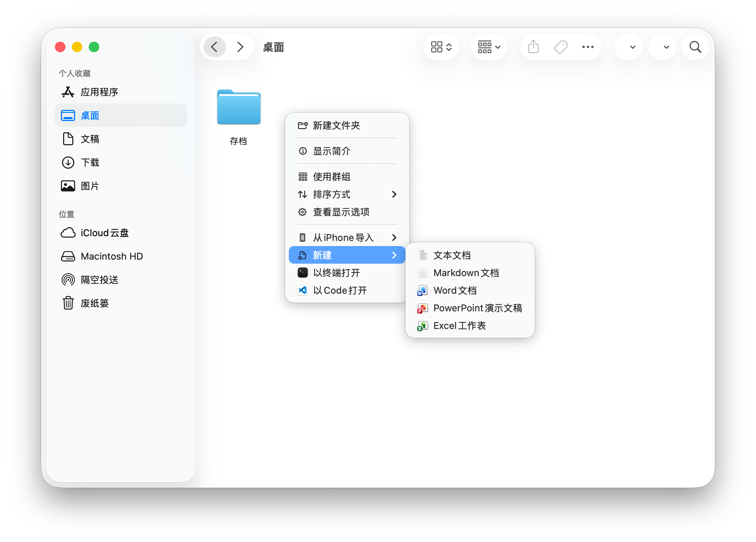This screenshot has height=542, width=756.
Task: Expand the 从iPhone导入 submenu
Action: click(x=347, y=238)
